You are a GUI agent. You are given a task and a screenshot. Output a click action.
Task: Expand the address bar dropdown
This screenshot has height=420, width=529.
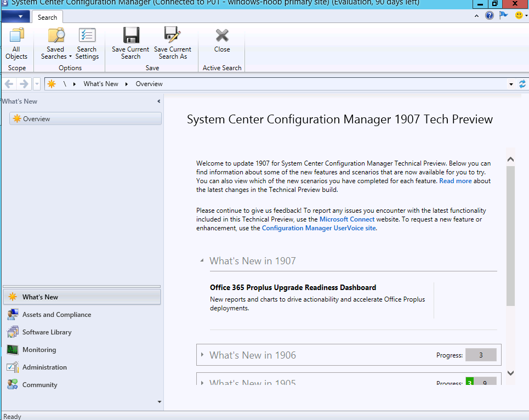tap(511, 84)
